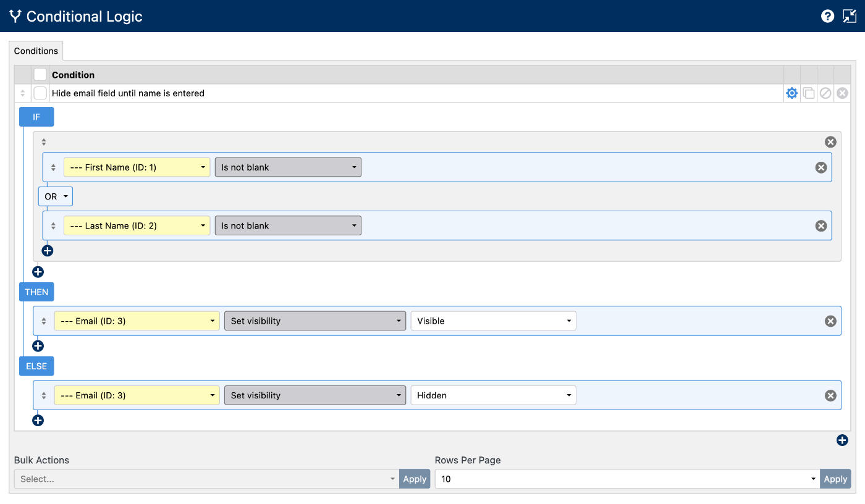Open the Bulk Actions Select dropdown
This screenshot has width=865, height=504.
tap(207, 479)
